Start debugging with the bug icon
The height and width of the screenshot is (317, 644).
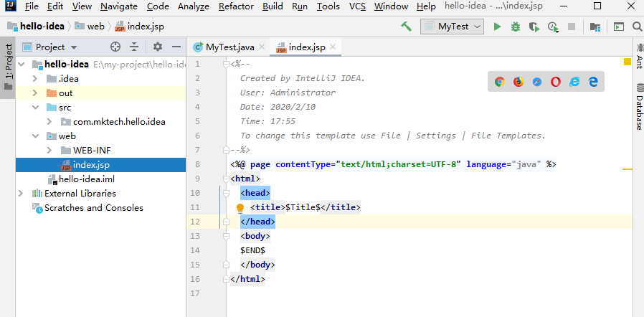516,27
